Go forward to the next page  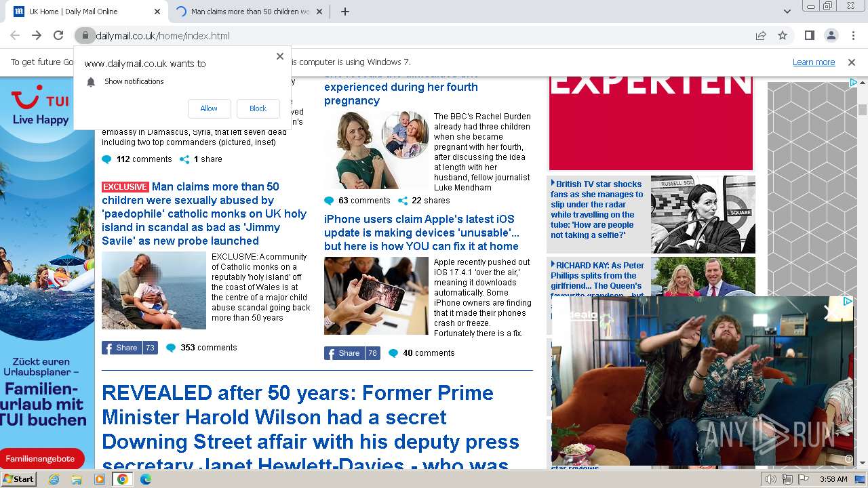point(37,35)
